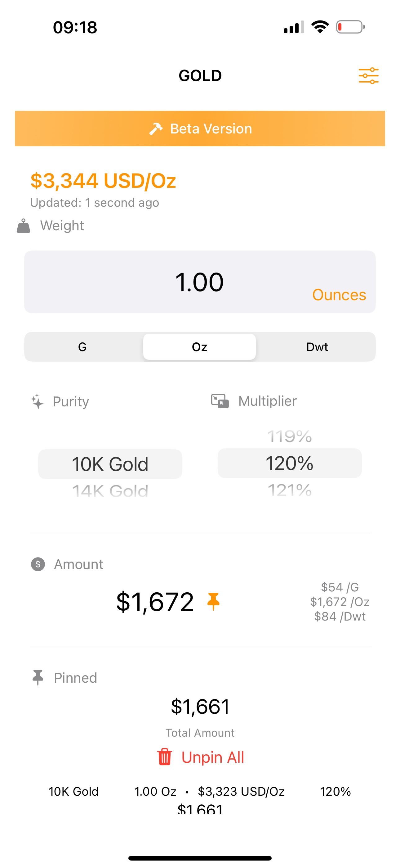The width and height of the screenshot is (400, 868).
Task: Tap the dollar icon beside Amount
Action: coord(38,564)
